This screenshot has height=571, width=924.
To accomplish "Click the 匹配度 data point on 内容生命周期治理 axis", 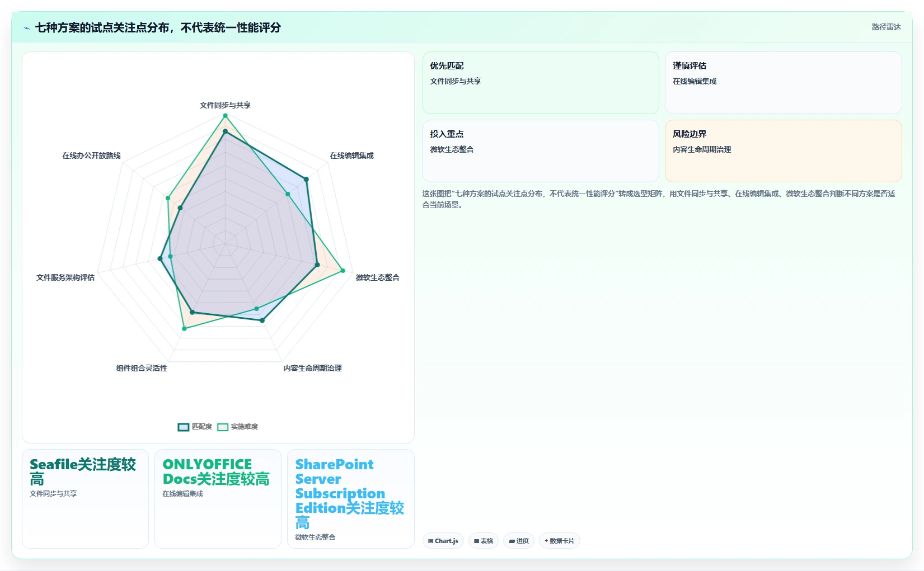I will [x=262, y=320].
